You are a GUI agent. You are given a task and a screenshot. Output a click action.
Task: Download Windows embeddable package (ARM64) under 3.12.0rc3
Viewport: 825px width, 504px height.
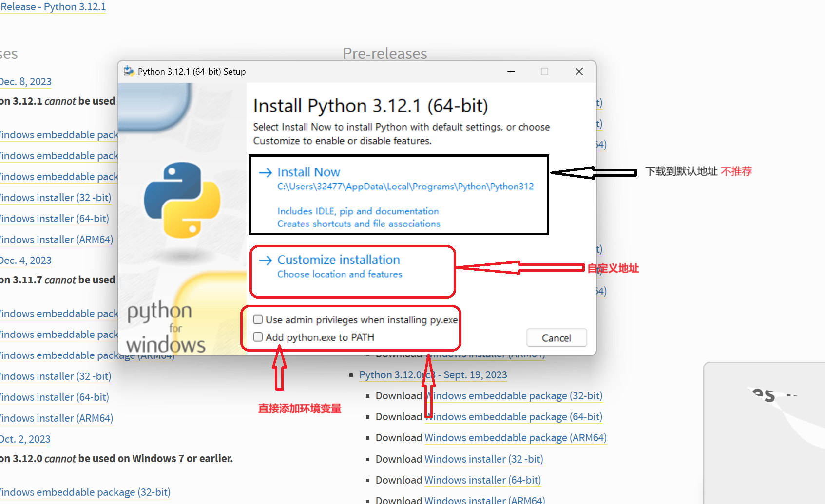tap(516, 438)
